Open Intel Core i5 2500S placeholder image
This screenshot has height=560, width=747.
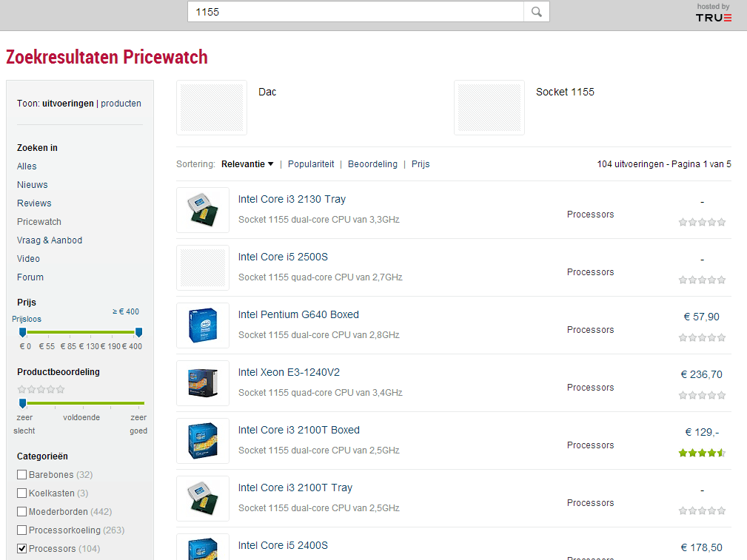203,268
